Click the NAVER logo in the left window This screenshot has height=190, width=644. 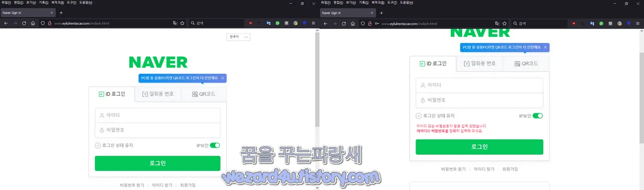click(158, 62)
